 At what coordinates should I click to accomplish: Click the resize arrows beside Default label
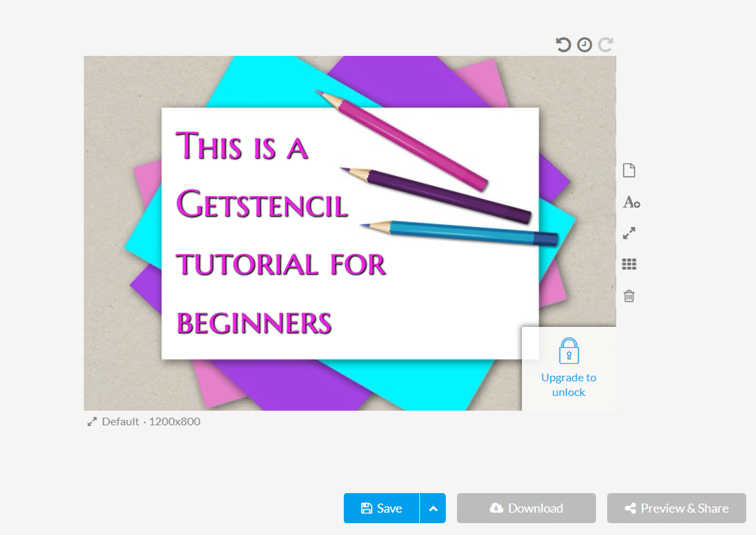tap(91, 421)
